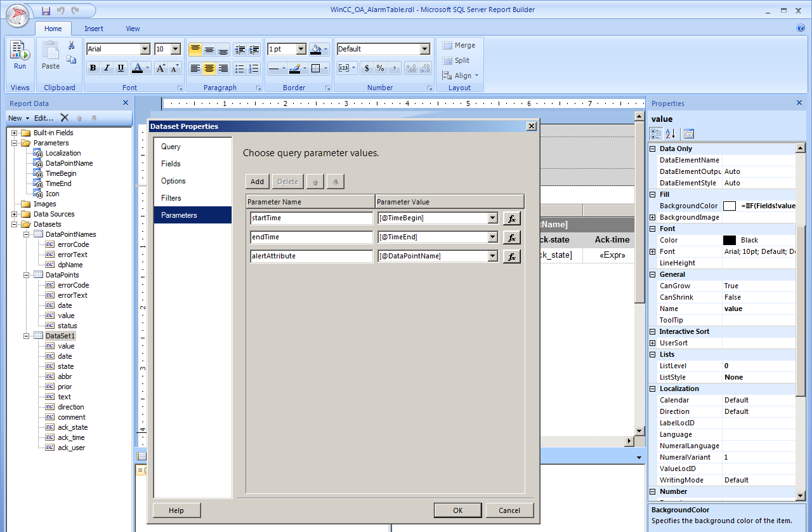Click the startTime parameter name field
Viewport: 812px width, 532px height.
pyautogui.click(x=311, y=218)
